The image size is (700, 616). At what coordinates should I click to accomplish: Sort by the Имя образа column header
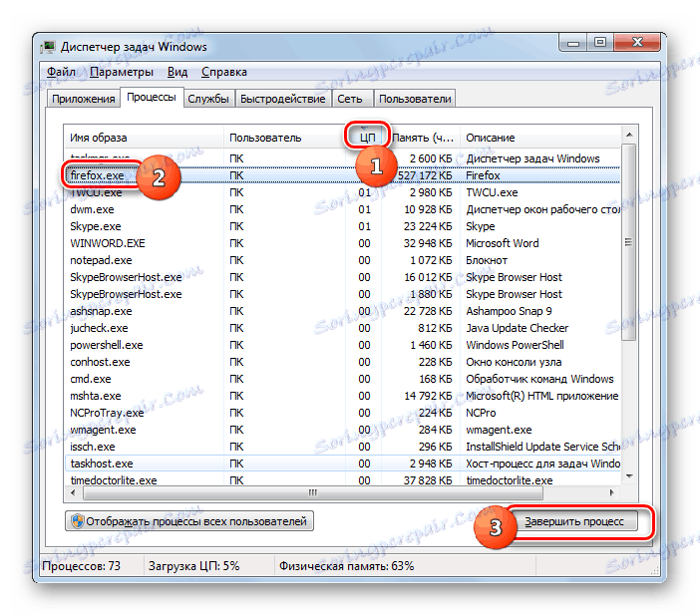[x=144, y=138]
